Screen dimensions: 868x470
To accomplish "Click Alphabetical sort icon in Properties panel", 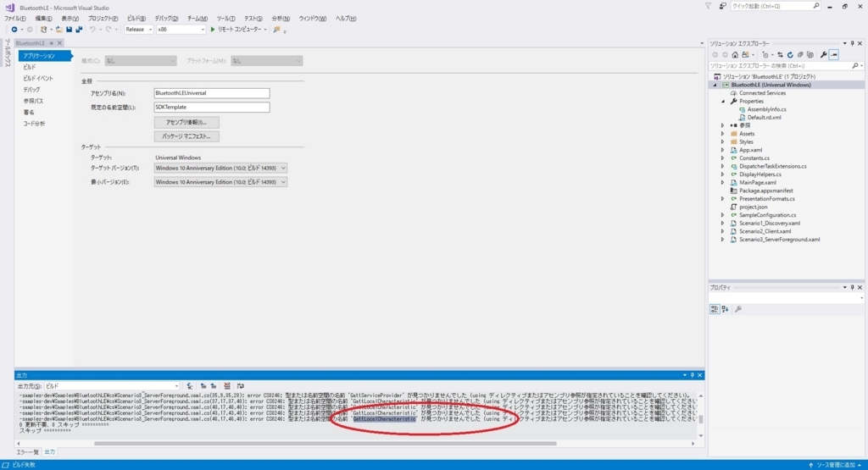I will click(x=726, y=309).
